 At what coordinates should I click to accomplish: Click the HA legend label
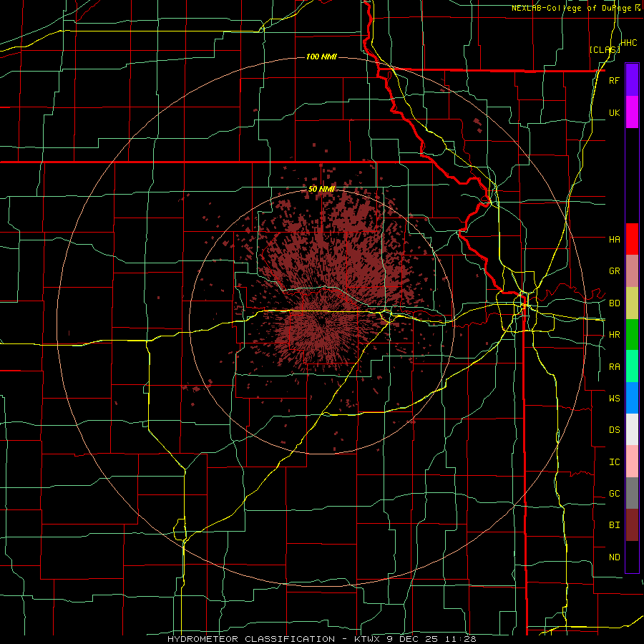coord(614,239)
